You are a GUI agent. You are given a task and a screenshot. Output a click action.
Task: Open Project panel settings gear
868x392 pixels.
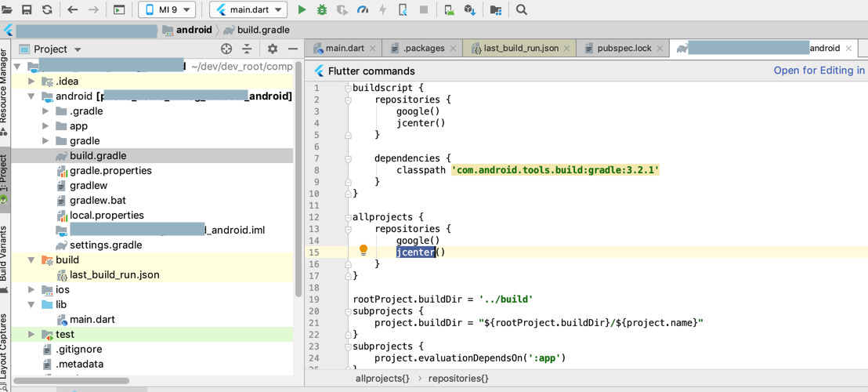coord(273,49)
